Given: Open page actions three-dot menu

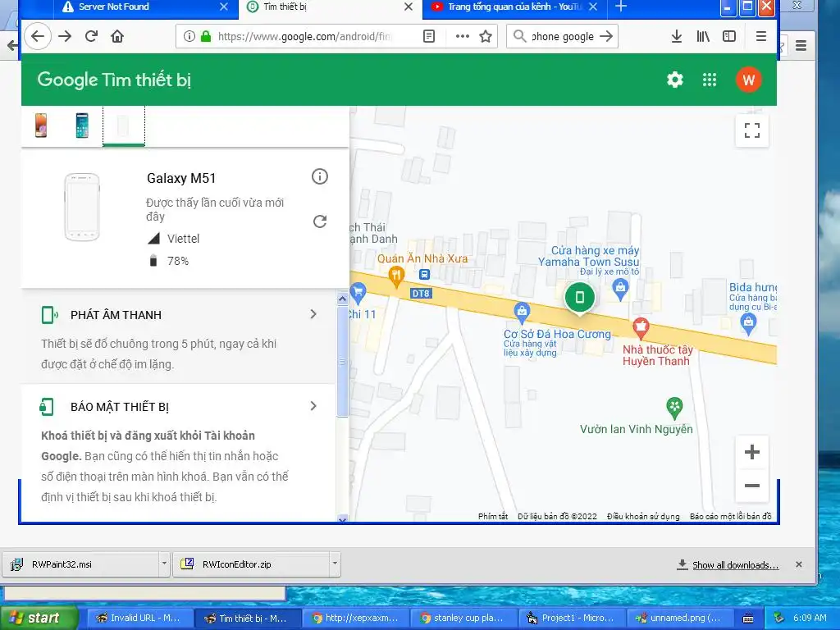Looking at the screenshot, I should coord(463,36).
